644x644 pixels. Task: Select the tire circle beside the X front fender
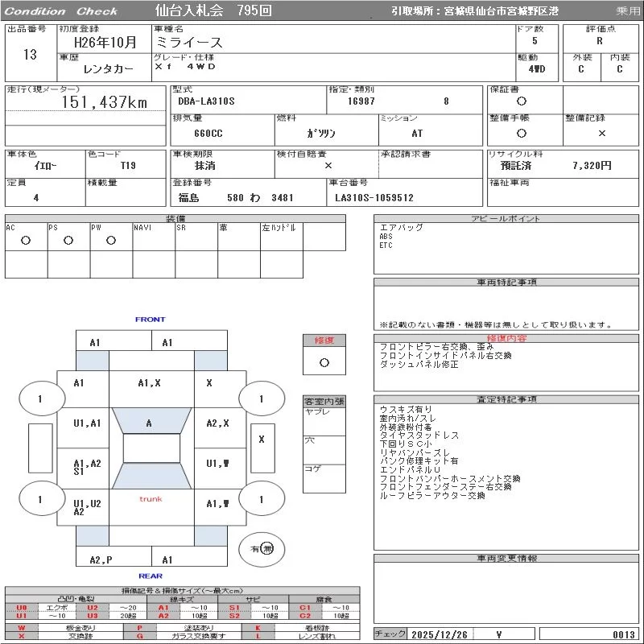[261, 398]
